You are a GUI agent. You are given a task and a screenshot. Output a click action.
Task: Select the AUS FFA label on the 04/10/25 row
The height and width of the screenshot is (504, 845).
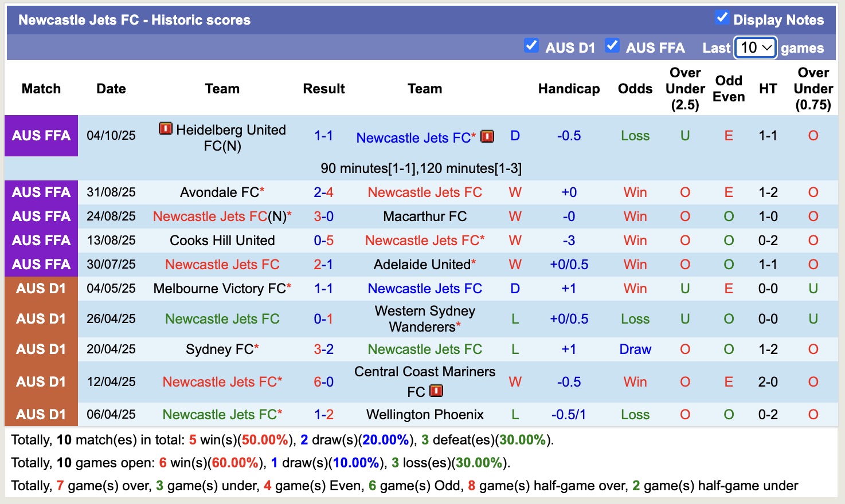41,136
